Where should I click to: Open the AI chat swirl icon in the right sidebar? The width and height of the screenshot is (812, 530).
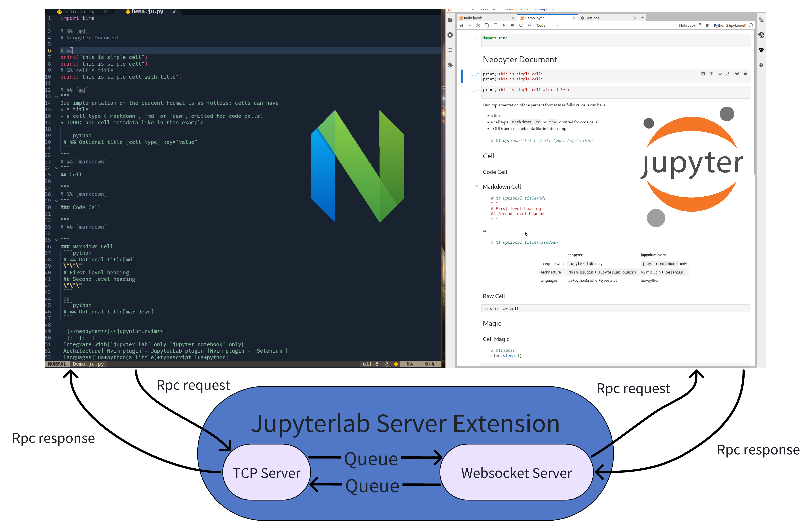click(761, 35)
